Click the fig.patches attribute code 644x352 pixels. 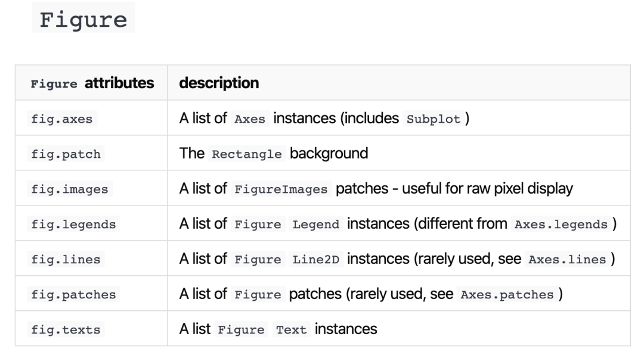[73, 295]
